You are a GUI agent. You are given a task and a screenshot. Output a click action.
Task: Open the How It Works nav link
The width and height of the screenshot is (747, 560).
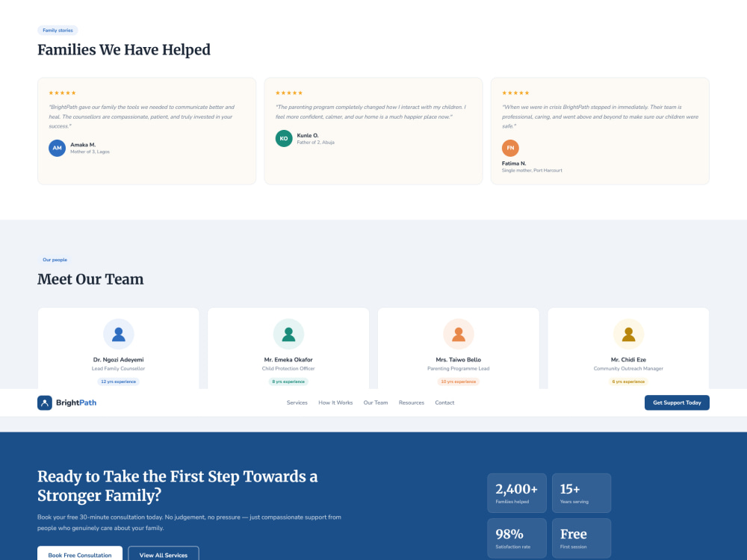pyautogui.click(x=335, y=403)
